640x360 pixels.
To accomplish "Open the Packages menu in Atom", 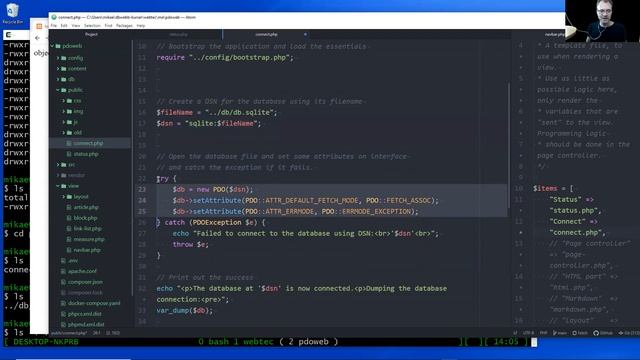I will click(x=124, y=26).
